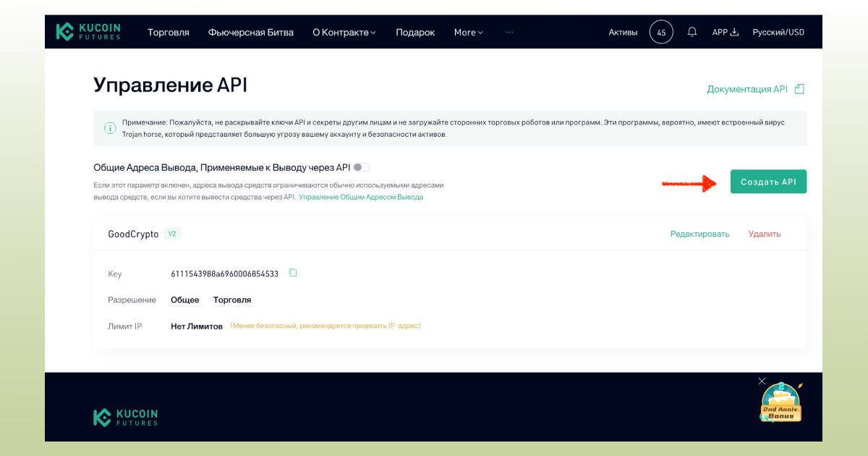868x456 pixels.
Task: Click the KuCoin Futures logo in footer
Action: (124, 417)
